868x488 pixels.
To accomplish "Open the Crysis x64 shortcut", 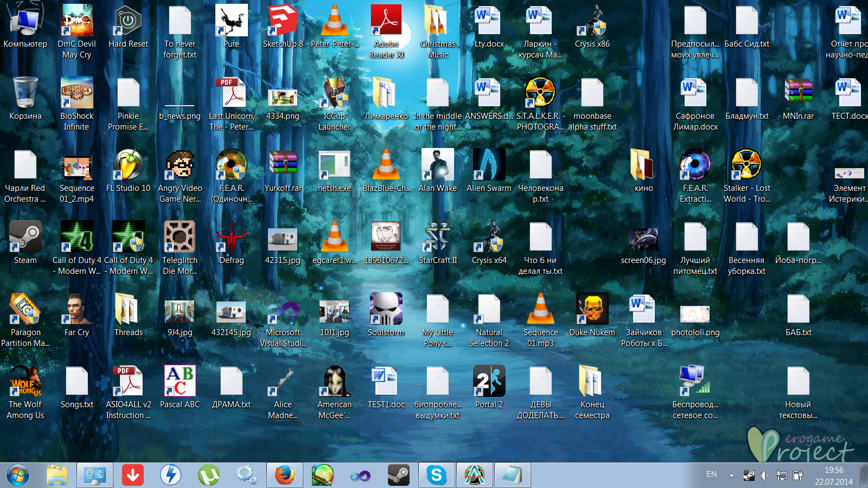I will (489, 242).
